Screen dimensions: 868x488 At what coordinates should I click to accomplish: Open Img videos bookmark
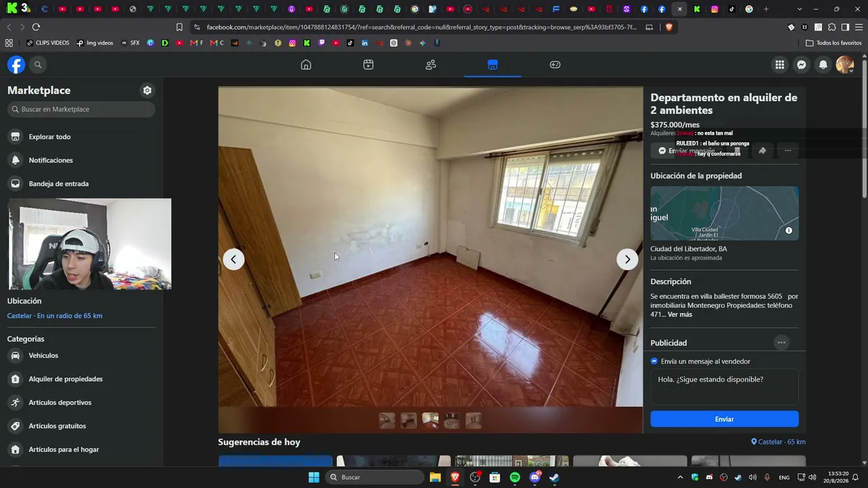95,43
